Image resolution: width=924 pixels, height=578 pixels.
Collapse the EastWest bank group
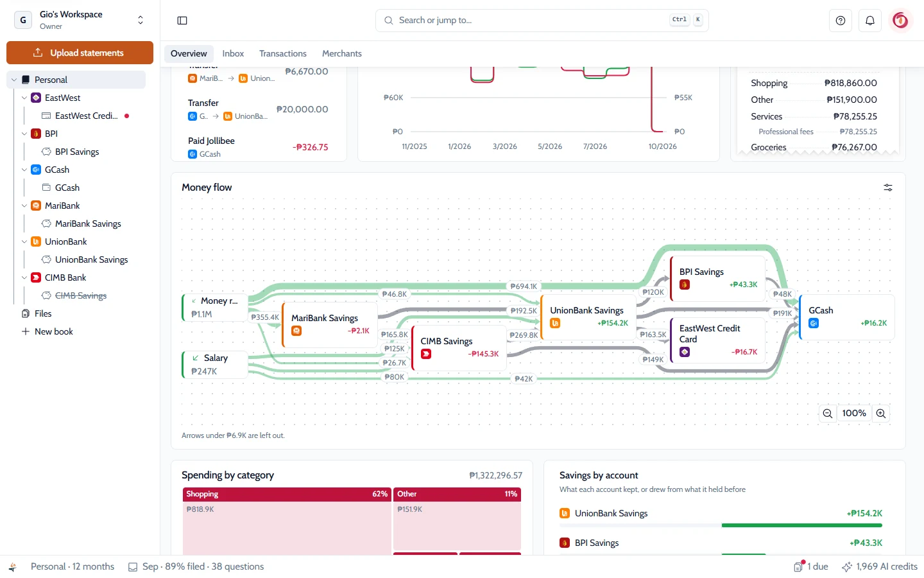tap(24, 98)
